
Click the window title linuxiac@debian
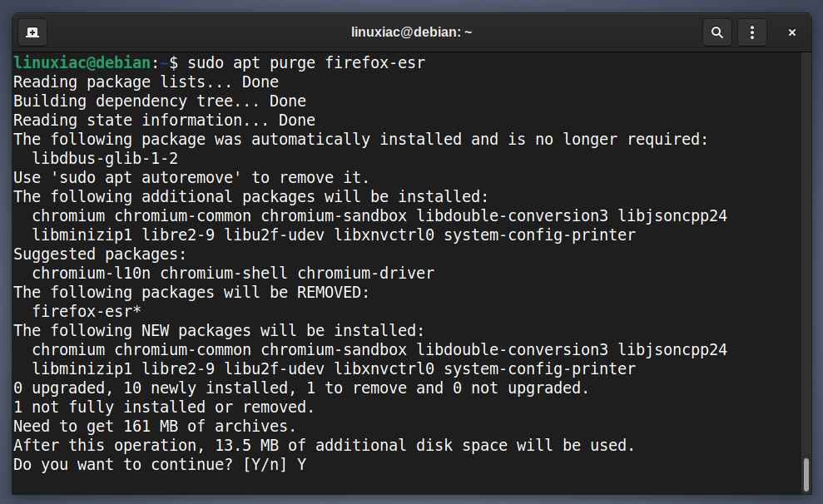411,32
